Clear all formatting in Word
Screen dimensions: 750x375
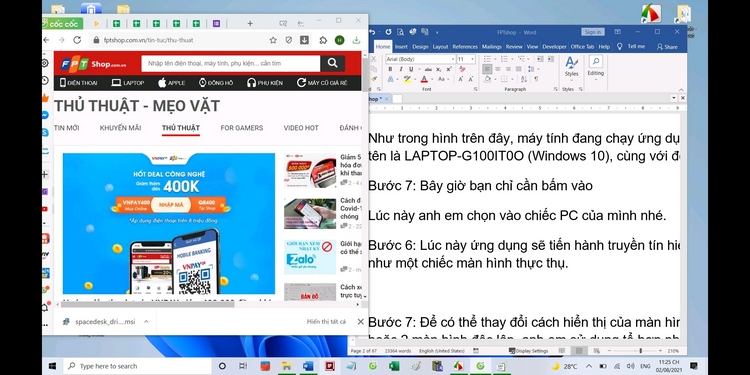[462, 69]
